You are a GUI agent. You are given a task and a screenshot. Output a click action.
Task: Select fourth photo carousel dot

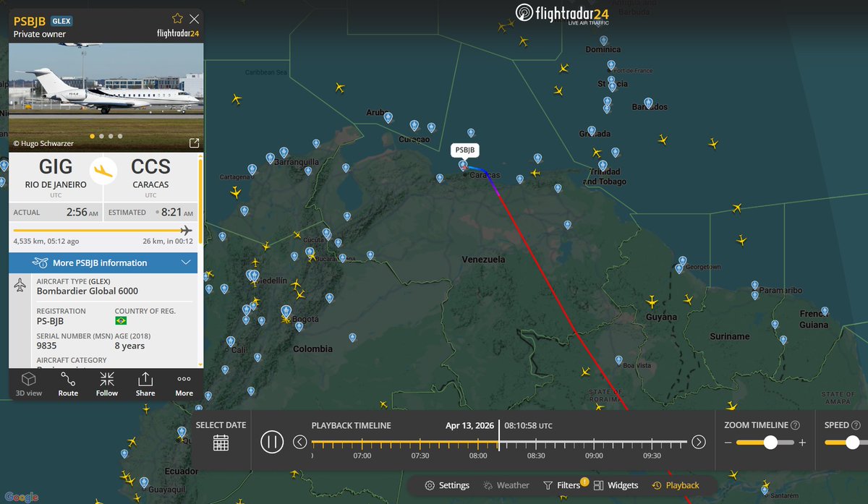[x=120, y=136]
